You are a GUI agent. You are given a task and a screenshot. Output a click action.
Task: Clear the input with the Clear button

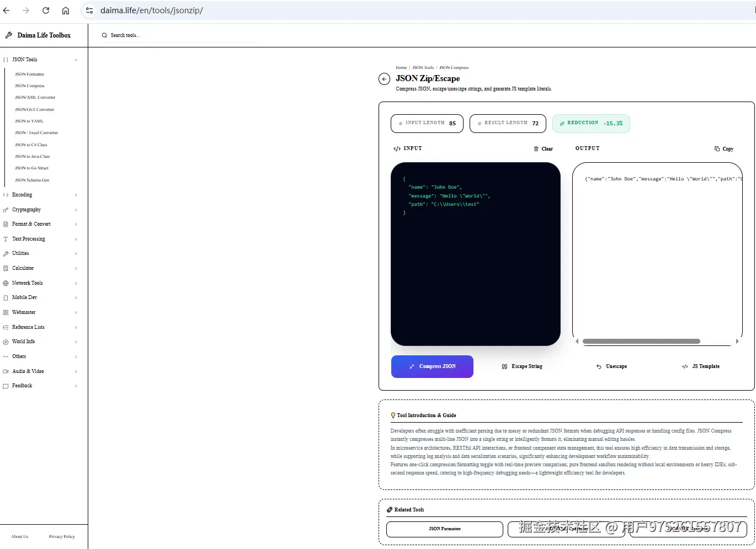(x=544, y=149)
